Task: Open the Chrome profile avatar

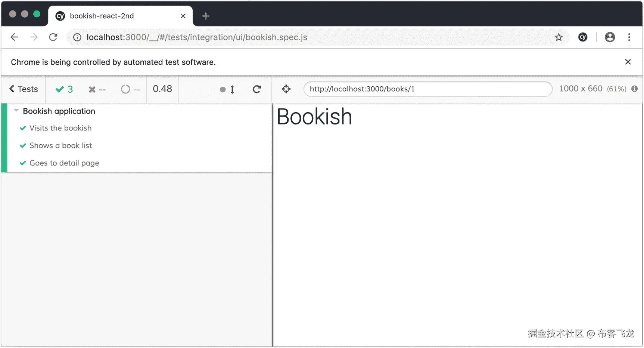Action: tap(610, 37)
